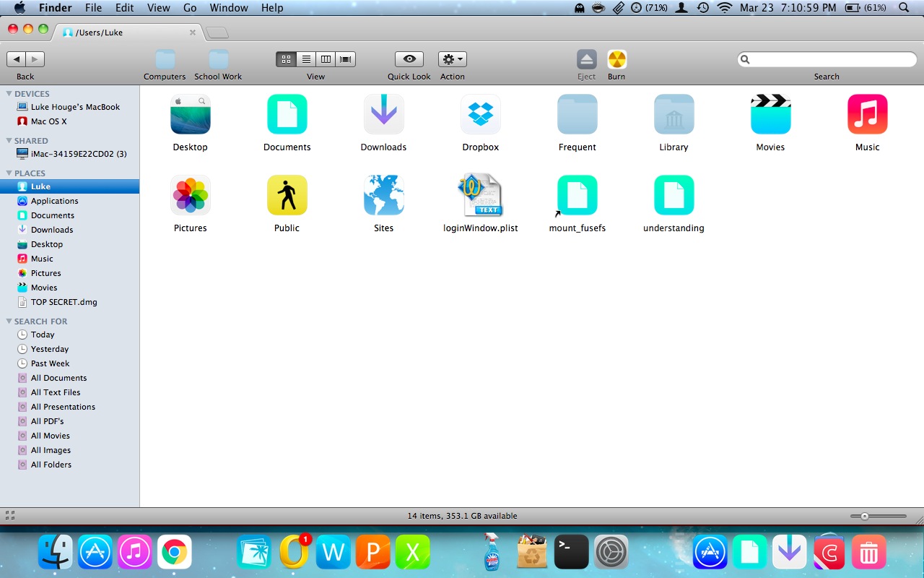This screenshot has width=924, height=578.
Task: Open the Go menu
Action: coord(190,8)
